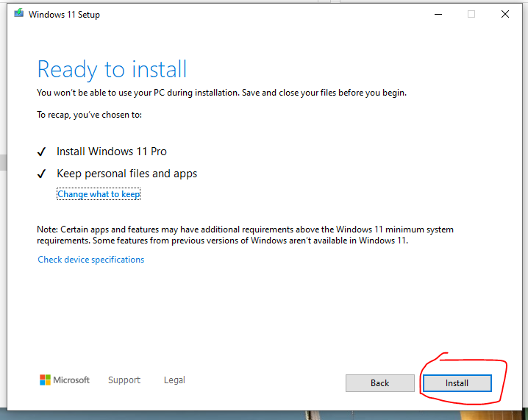Open the Change what to keep link
This screenshot has width=528, height=420.
tap(99, 194)
